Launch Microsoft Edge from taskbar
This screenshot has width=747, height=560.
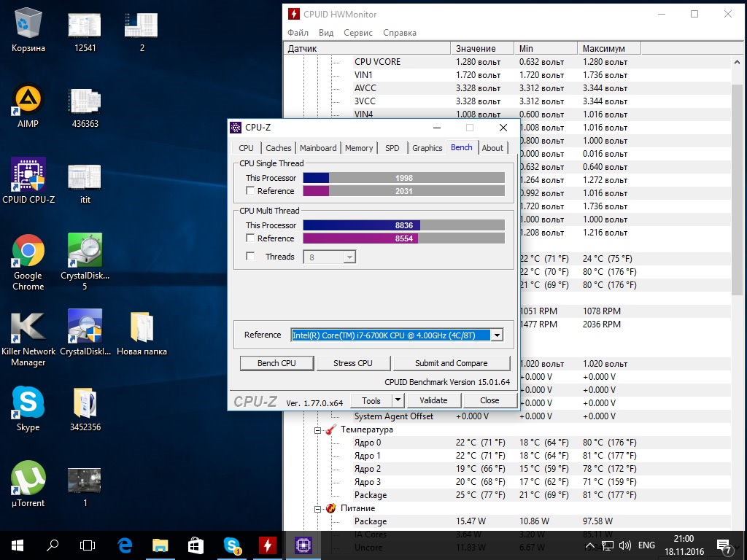click(x=125, y=545)
